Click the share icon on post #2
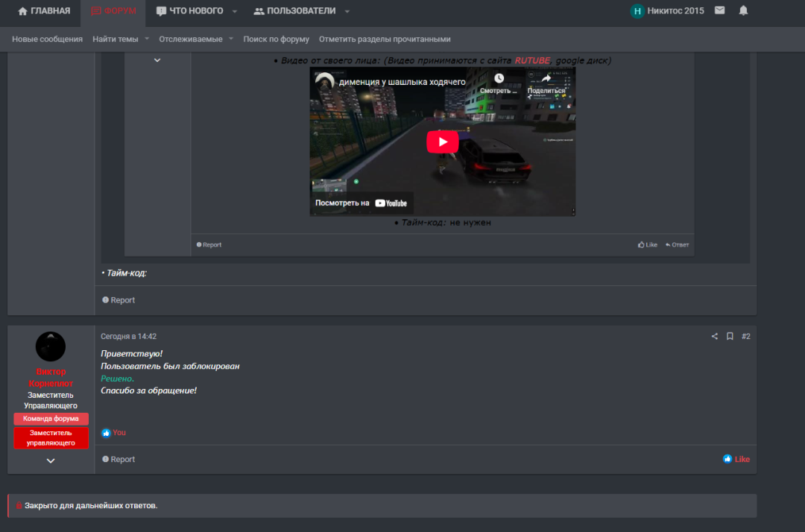 tap(714, 337)
